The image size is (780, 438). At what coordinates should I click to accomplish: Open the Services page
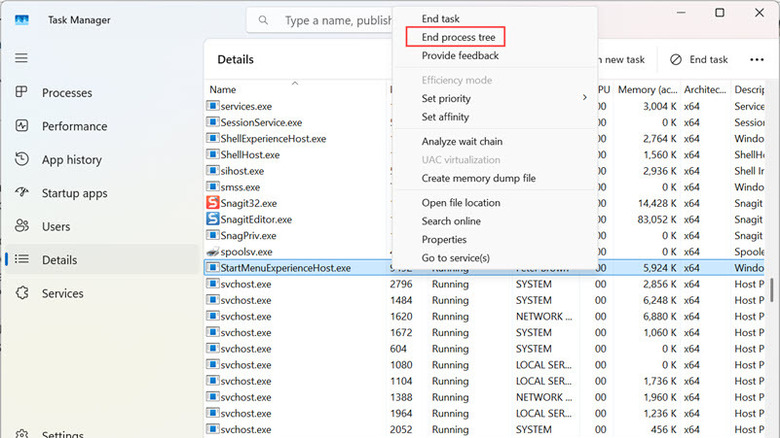pos(62,294)
